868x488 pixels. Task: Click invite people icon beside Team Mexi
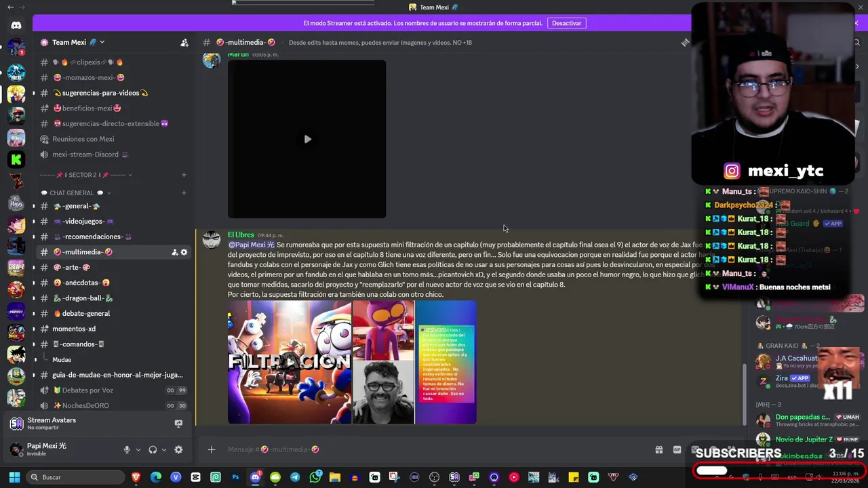pyautogui.click(x=184, y=43)
